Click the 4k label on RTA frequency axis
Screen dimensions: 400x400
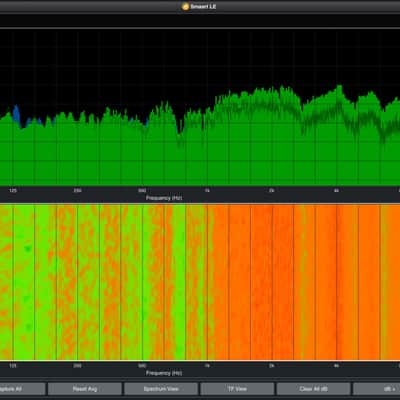[336, 191]
